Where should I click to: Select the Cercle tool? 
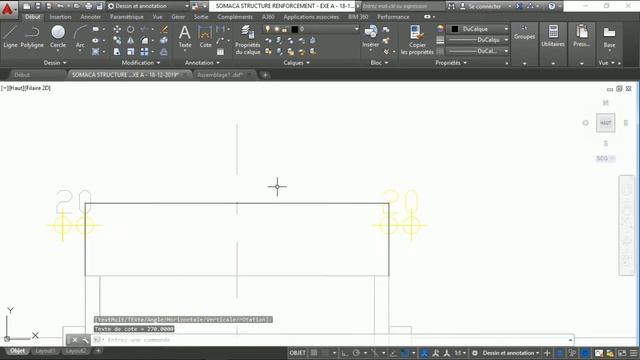(58, 37)
